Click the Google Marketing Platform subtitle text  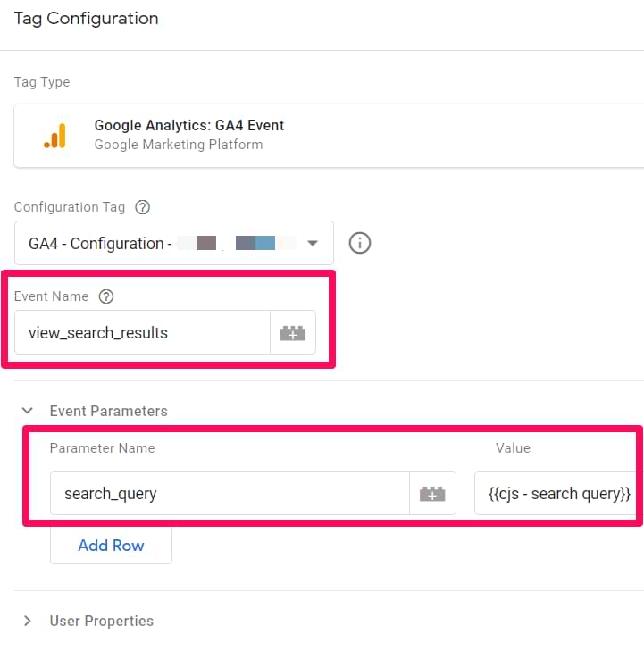(179, 145)
